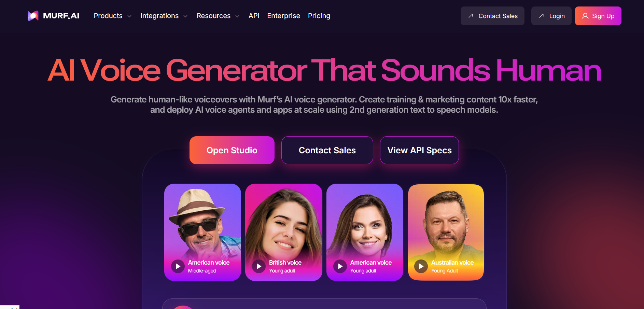The width and height of the screenshot is (644, 309).
Task: Play the Middle-aged American voice sample
Action: click(178, 266)
